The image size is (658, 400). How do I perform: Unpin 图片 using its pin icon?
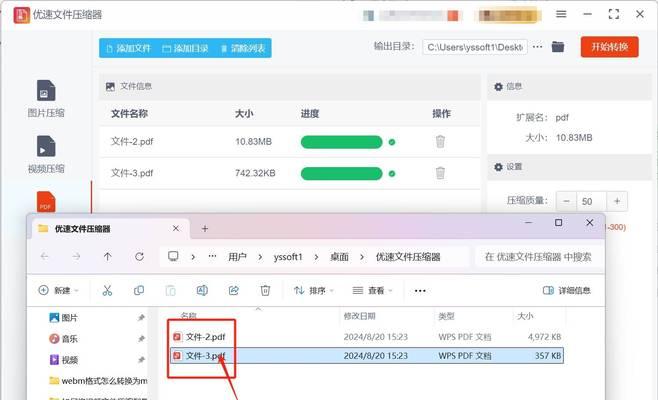click(x=141, y=318)
